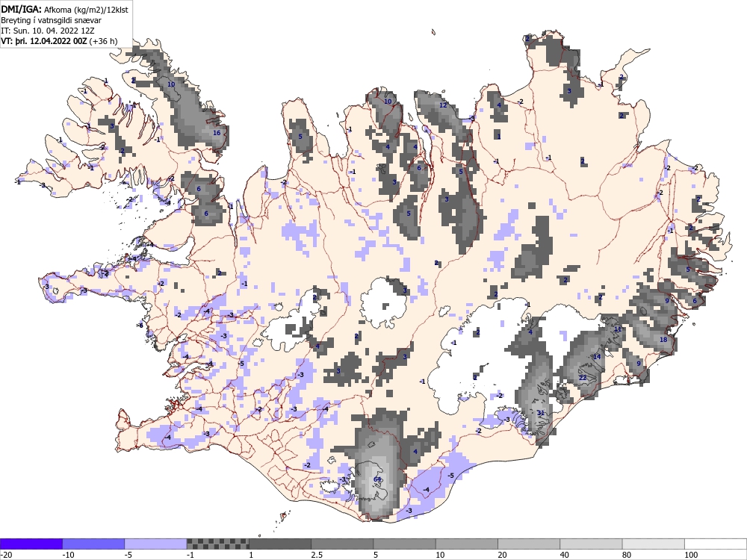Click the map value 64 in south Iceland
Screen dimensions: 747x560
377,479
